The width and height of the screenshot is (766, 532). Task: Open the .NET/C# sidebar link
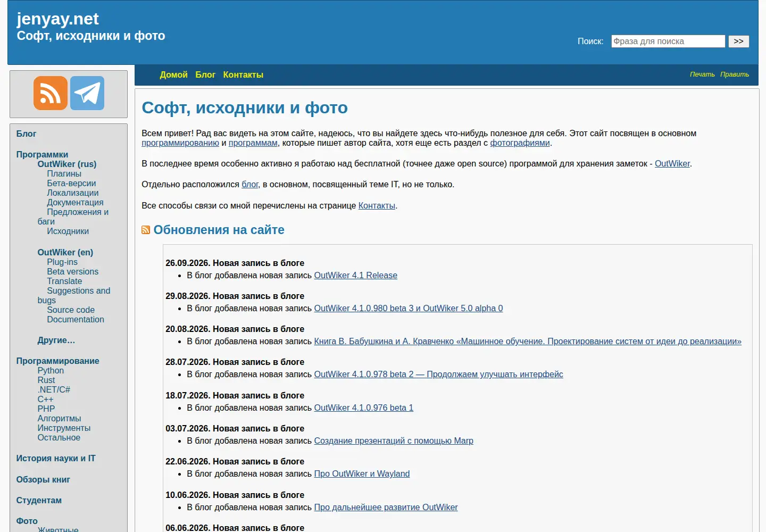[54, 389]
